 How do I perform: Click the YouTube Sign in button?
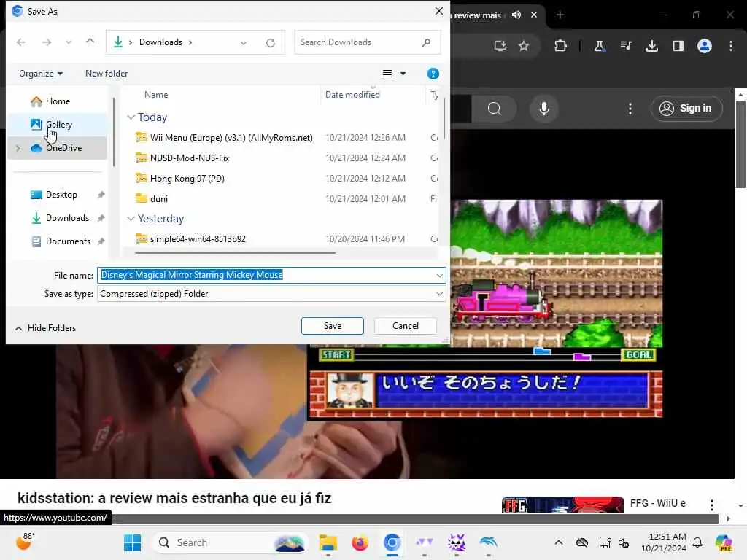point(686,109)
